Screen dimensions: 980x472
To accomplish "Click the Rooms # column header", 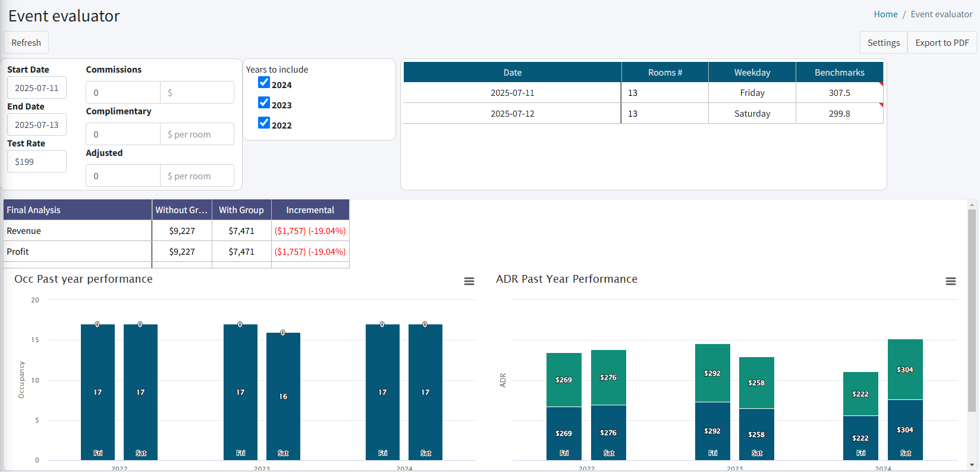I will click(x=665, y=73).
